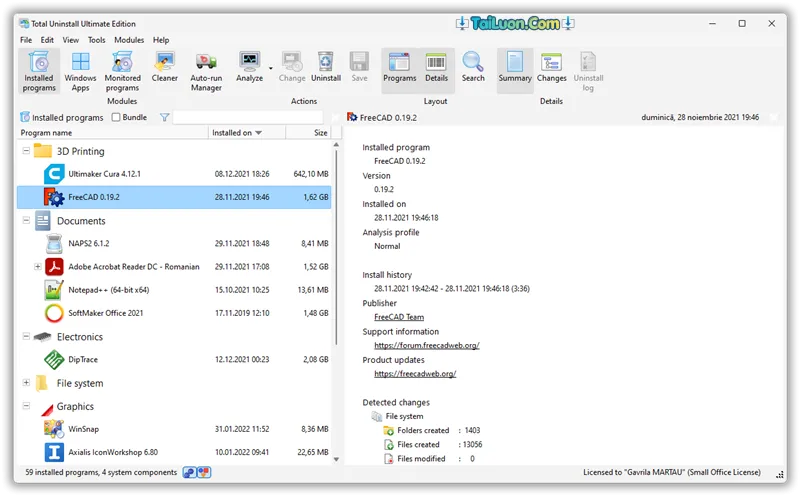Click the program list vertical scrollbar thumb
800x496 pixels.
(336, 247)
